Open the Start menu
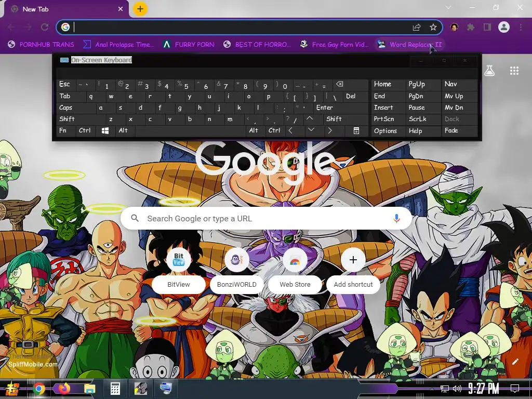The width and height of the screenshot is (532, 399). (12, 389)
